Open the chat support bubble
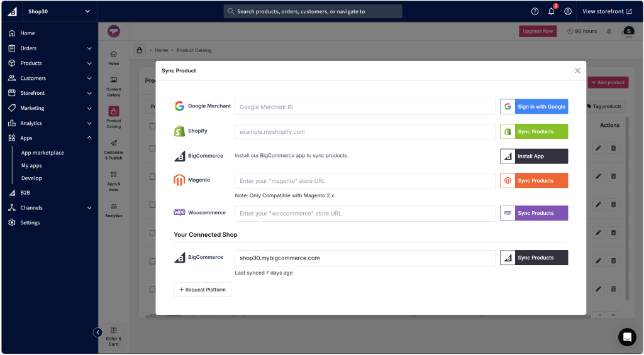This screenshot has height=355, width=644. [627, 337]
